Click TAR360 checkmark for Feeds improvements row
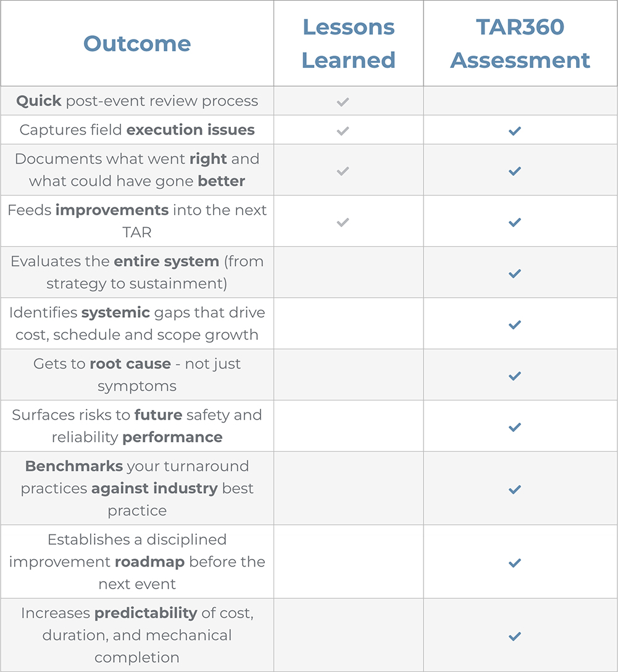This screenshot has width=618, height=672. [514, 222]
